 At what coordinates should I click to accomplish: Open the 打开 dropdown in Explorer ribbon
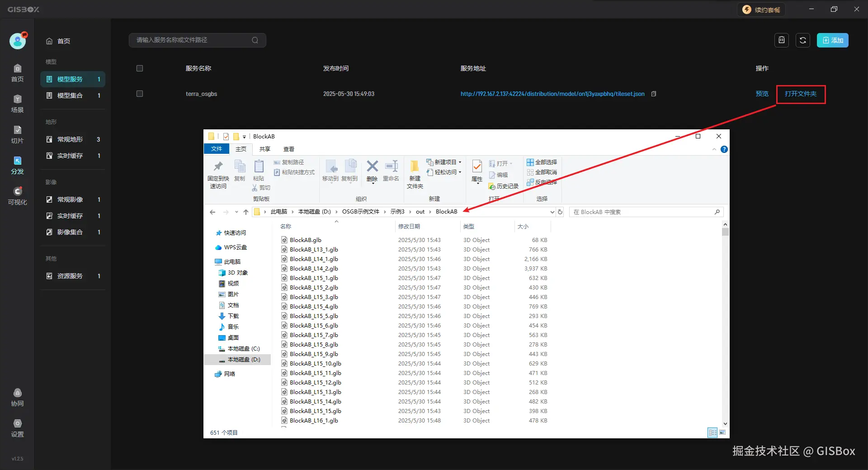501,163
